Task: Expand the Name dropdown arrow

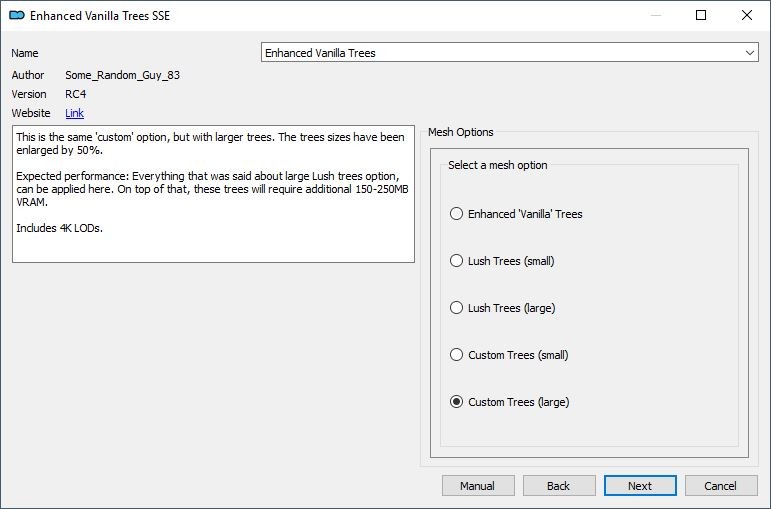Action: 749,53
